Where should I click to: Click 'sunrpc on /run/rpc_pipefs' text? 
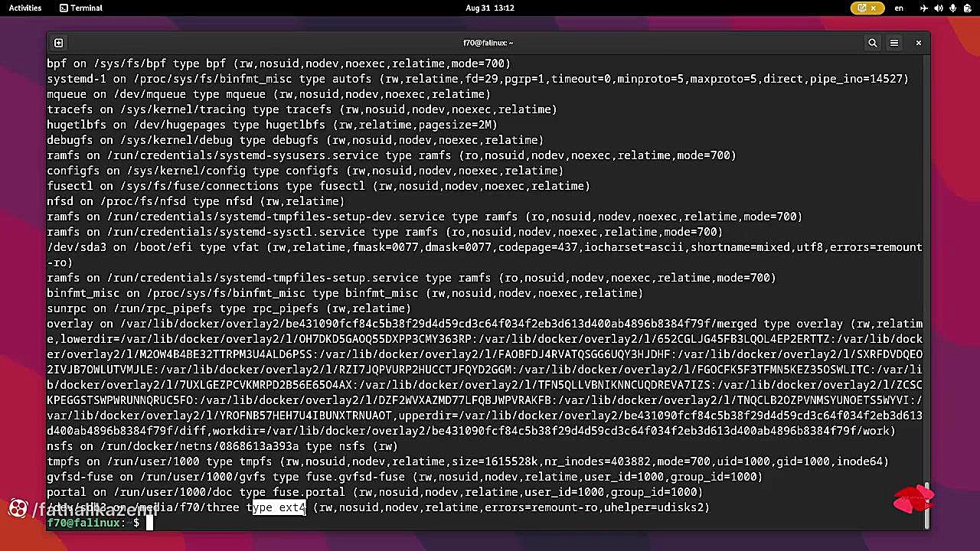130,308
